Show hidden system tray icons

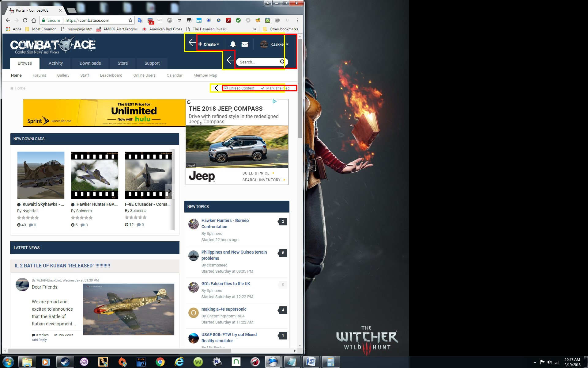(x=535, y=362)
